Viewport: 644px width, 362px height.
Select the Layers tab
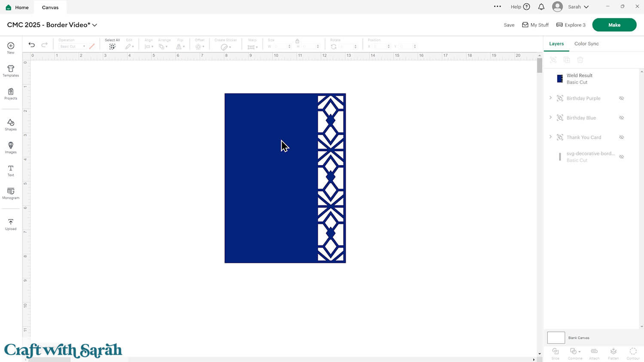pyautogui.click(x=556, y=44)
